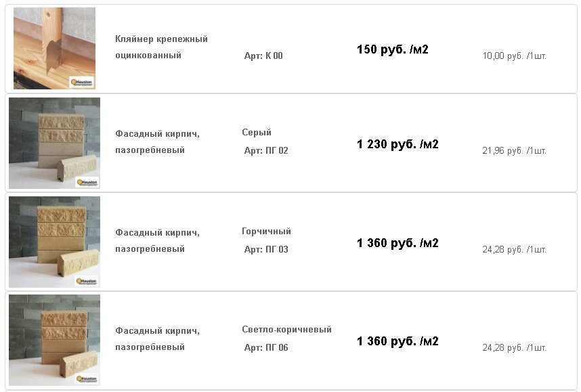
Task: Select the Серый color label
Action: [x=257, y=132]
